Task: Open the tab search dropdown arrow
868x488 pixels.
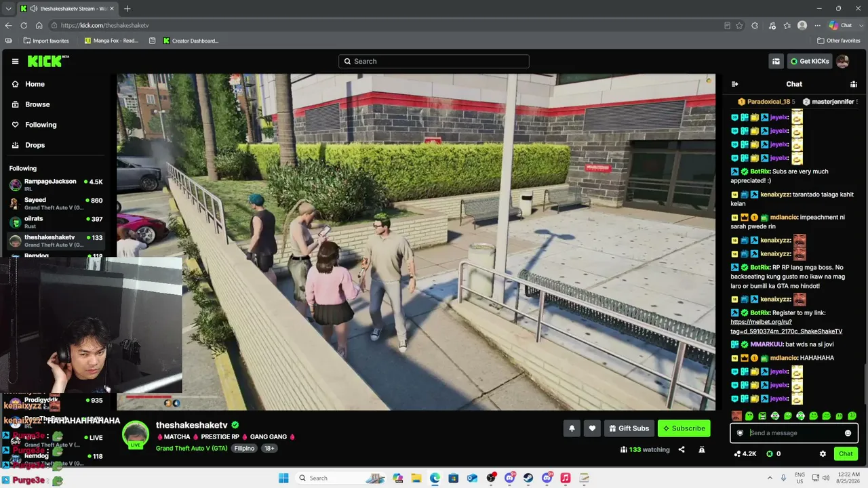Action: 8,9
